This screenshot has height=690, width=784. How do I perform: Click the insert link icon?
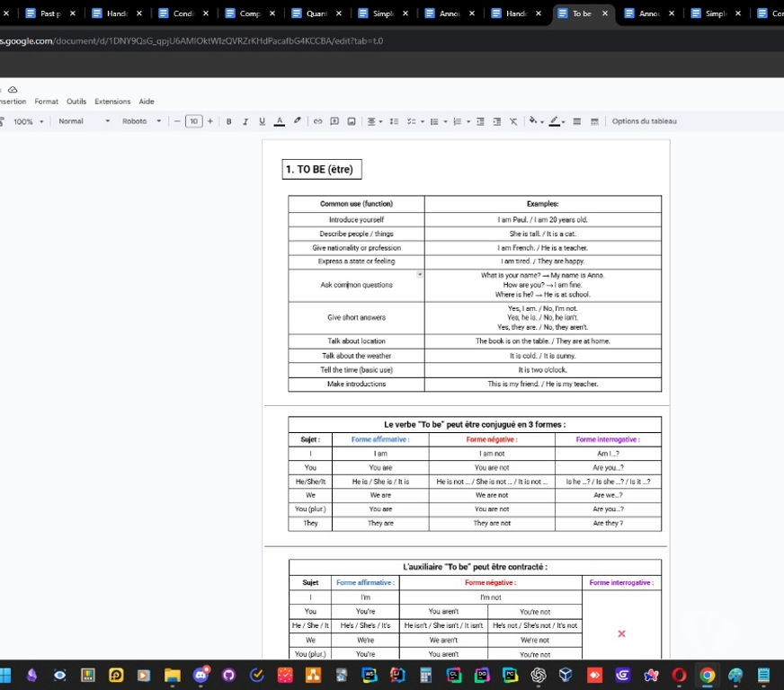pos(317,121)
